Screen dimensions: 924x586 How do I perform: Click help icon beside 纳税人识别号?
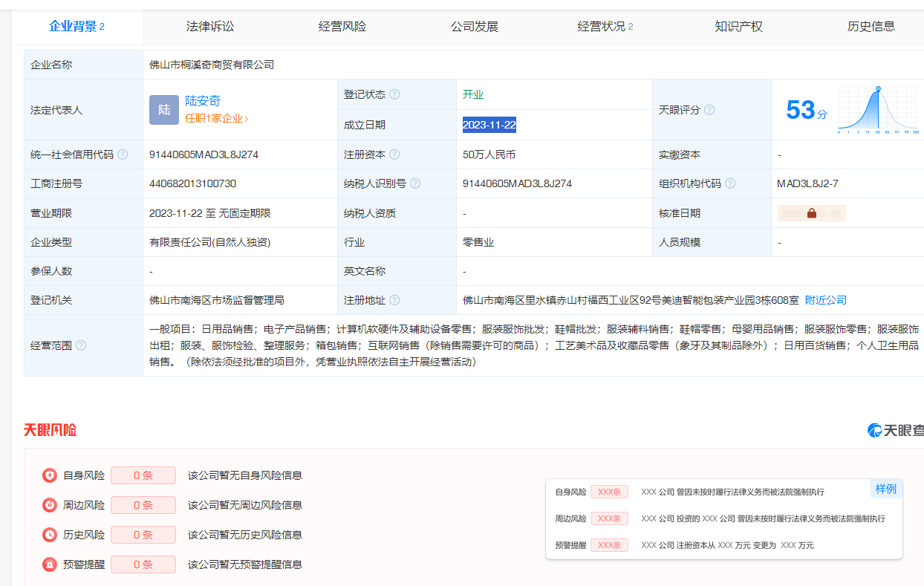pos(415,183)
